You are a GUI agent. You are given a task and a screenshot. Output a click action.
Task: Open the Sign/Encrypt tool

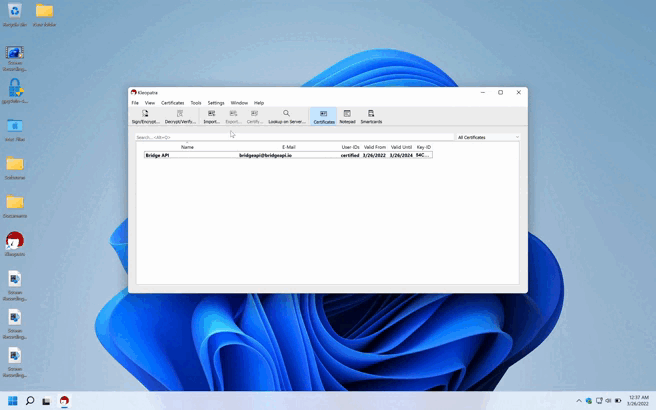[x=145, y=117]
